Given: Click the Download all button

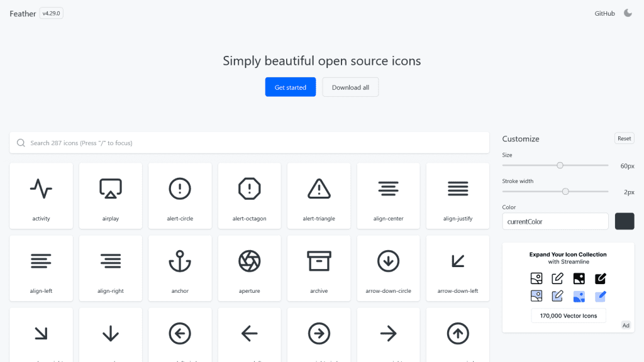Looking at the screenshot, I should click(x=350, y=87).
